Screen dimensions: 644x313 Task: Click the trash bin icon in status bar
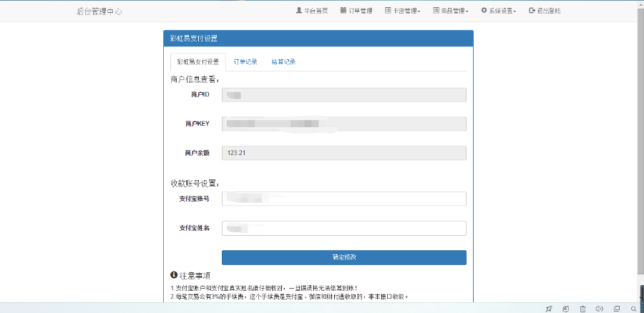(582, 309)
